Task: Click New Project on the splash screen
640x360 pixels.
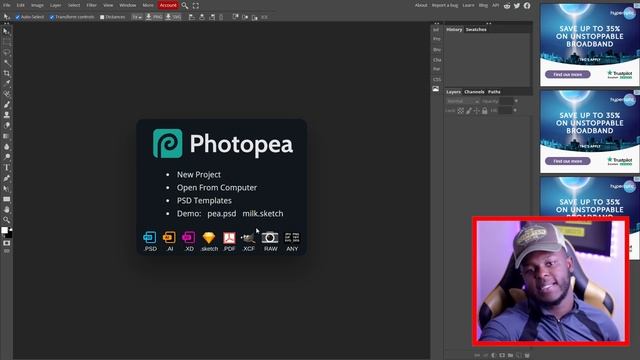Action: coord(199,174)
